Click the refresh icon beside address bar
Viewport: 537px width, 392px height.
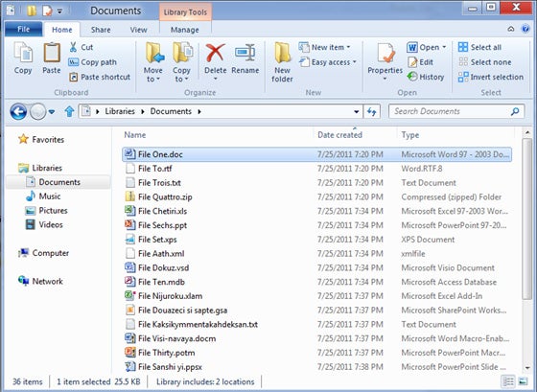[372, 111]
